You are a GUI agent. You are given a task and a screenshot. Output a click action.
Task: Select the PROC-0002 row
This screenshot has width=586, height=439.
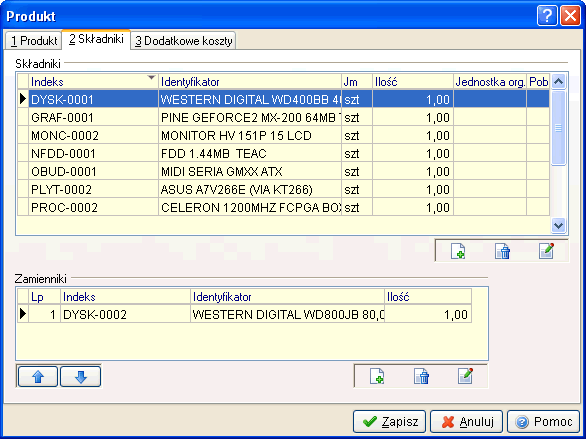click(x=284, y=207)
